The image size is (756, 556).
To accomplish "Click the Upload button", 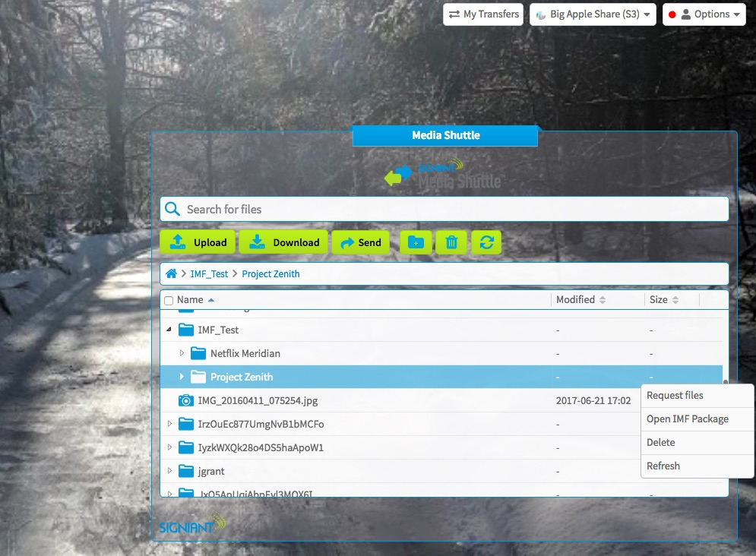I will pyautogui.click(x=198, y=242).
